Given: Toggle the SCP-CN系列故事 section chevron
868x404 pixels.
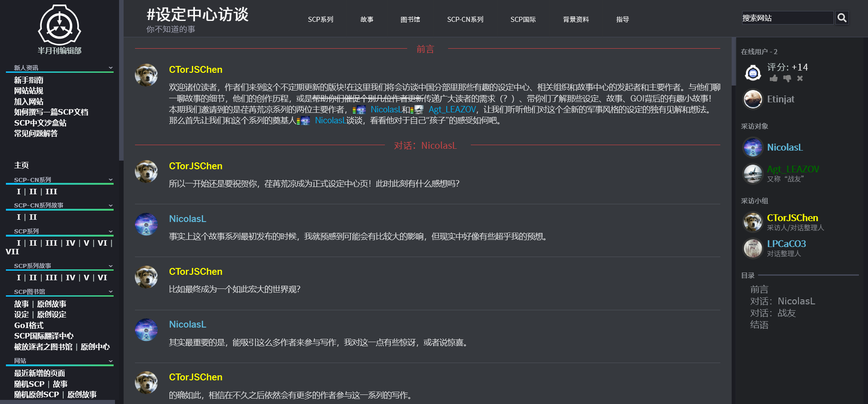Looking at the screenshot, I should point(110,205).
